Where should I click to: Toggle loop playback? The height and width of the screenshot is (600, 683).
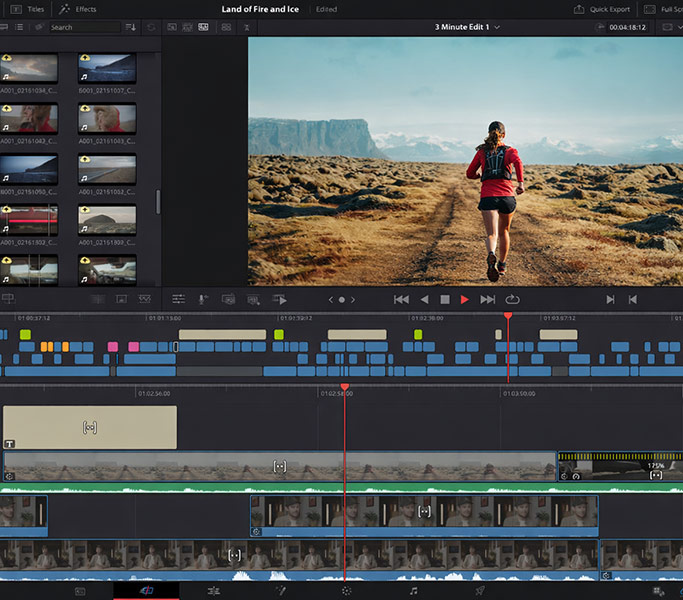tap(512, 299)
